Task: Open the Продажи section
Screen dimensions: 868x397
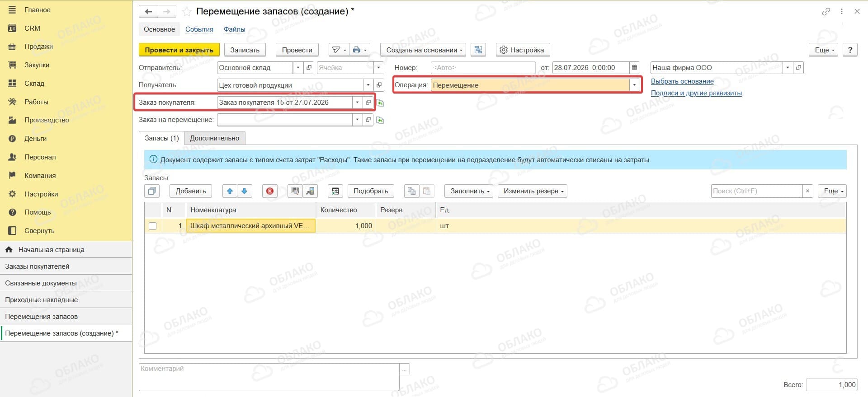Action: (x=39, y=47)
